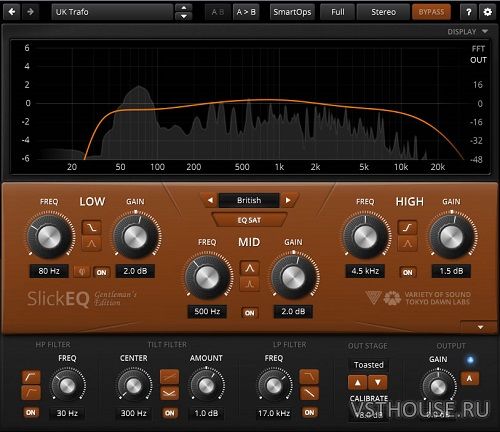
Task: Click the OUT label in display
Action: [478, 60]
